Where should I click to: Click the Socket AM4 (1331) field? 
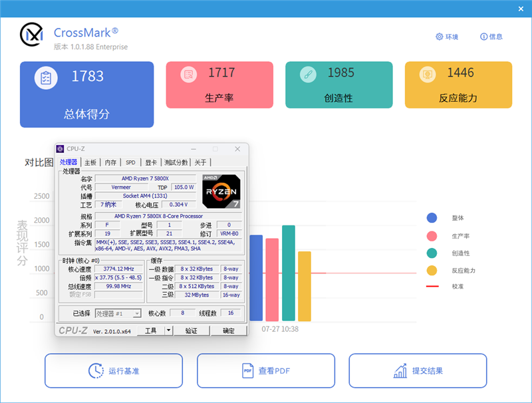click(x=145, y=196)
